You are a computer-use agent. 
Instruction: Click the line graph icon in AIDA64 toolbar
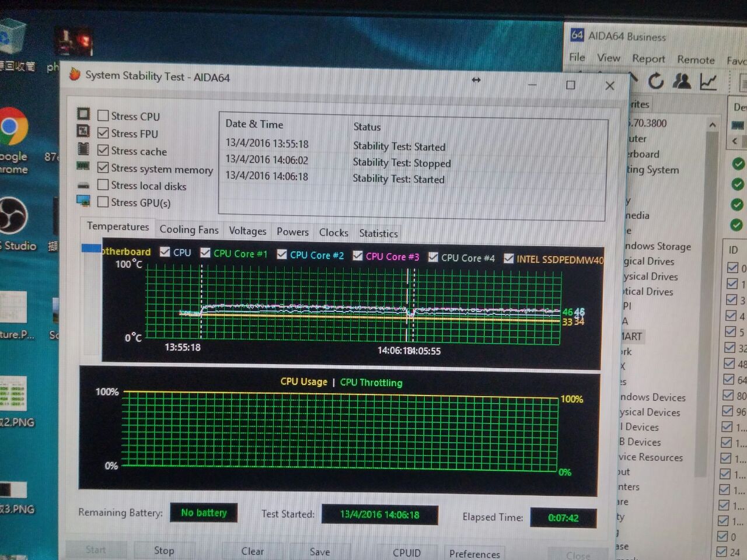tap(708, 82)
